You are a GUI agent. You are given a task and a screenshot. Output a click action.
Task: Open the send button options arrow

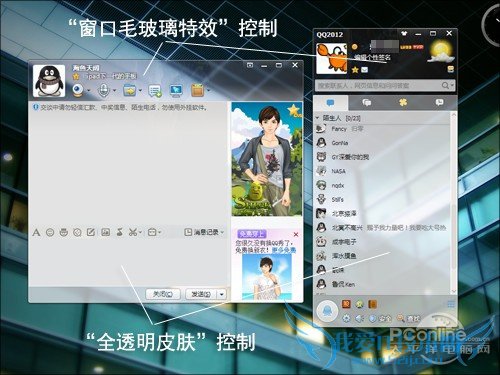pyautogui.click(x=222, y=294)
